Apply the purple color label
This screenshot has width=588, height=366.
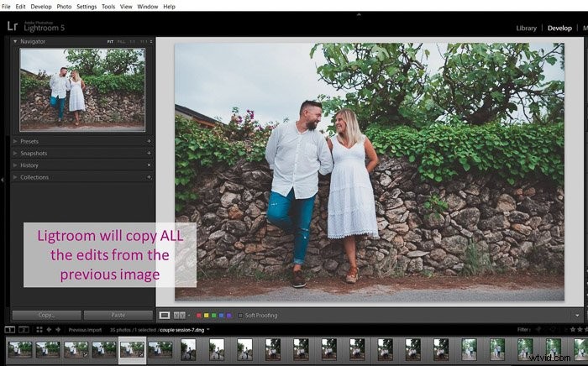(228, 316)
